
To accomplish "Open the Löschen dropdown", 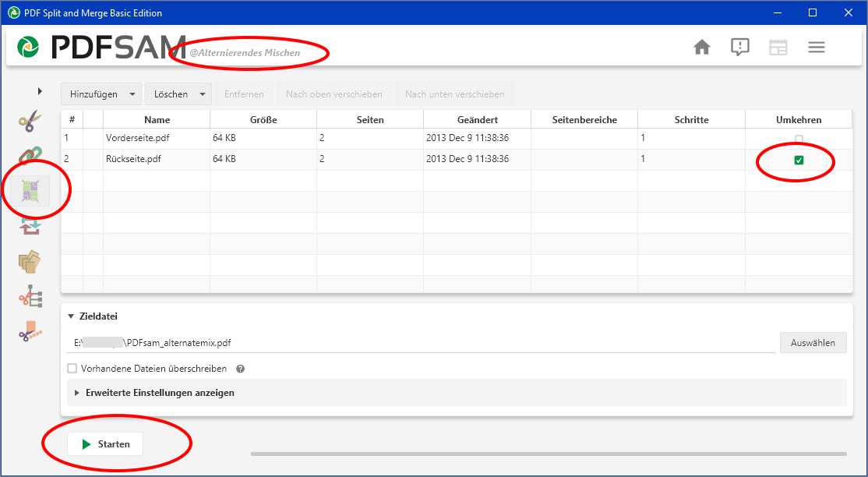I will [178, 94].
